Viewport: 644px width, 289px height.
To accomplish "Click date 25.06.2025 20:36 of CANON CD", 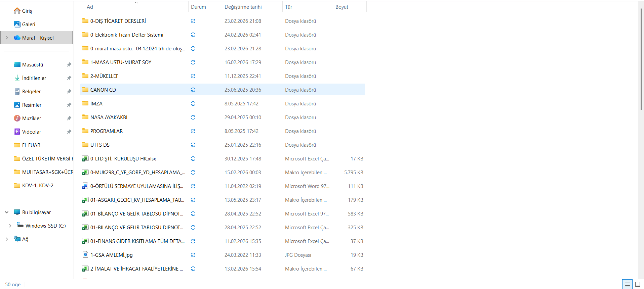I will 243,90.
